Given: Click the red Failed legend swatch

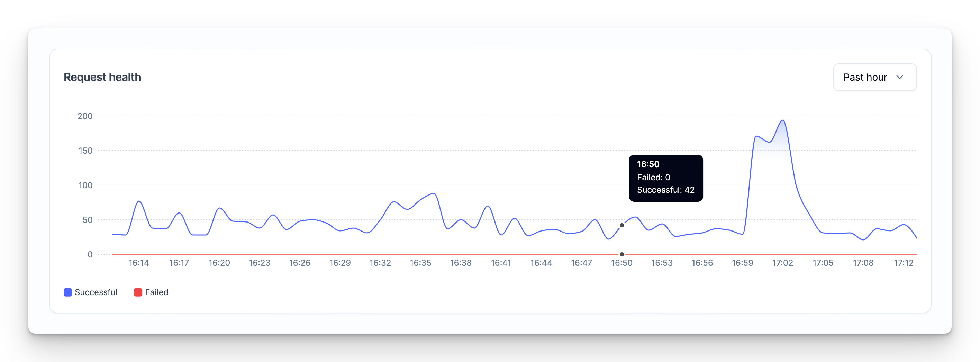Looking at the screenshot, I should click(x=138, y=292).
